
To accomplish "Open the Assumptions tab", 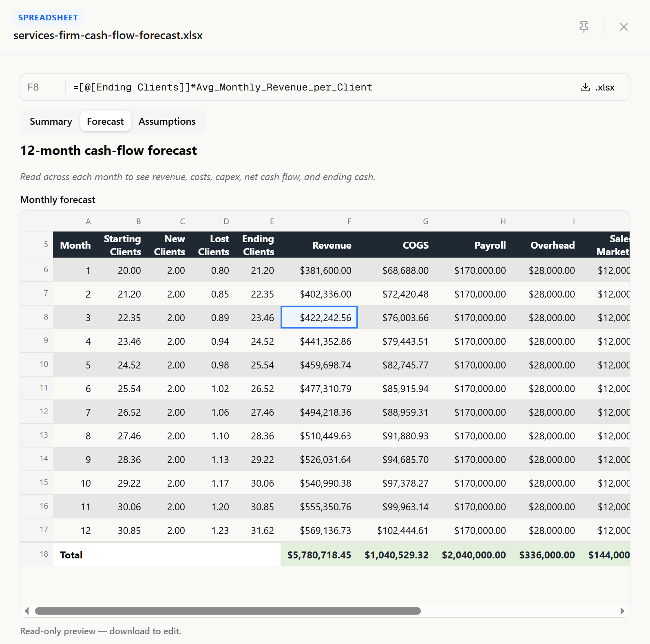I will pyautogui.click(x=167, y=121).
